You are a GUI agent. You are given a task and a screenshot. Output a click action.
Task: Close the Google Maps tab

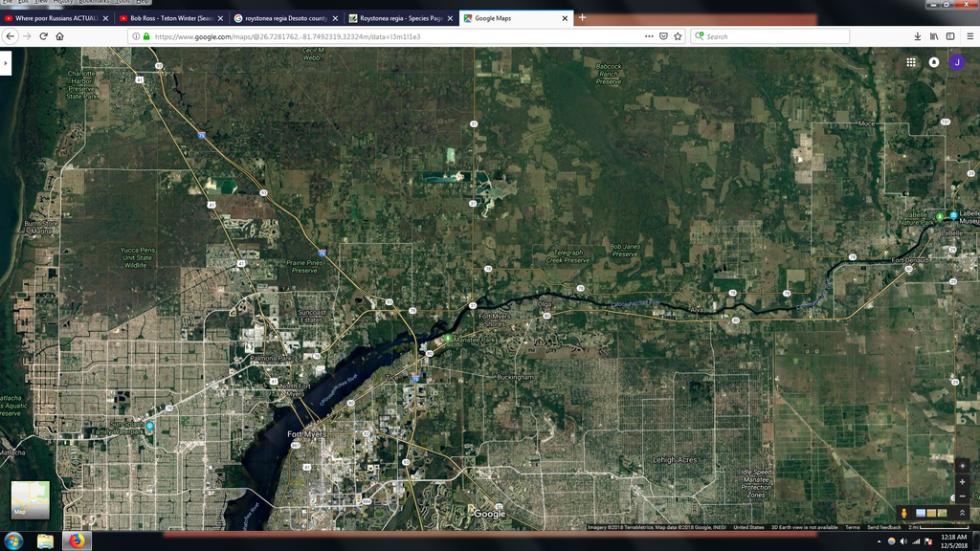pos(565,18)
